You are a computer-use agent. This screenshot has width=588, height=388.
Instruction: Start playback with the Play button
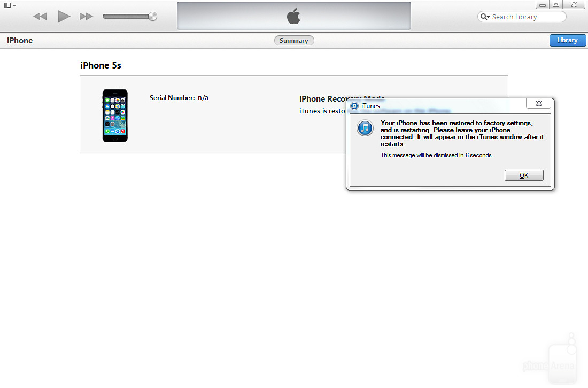tap(64, 16)
